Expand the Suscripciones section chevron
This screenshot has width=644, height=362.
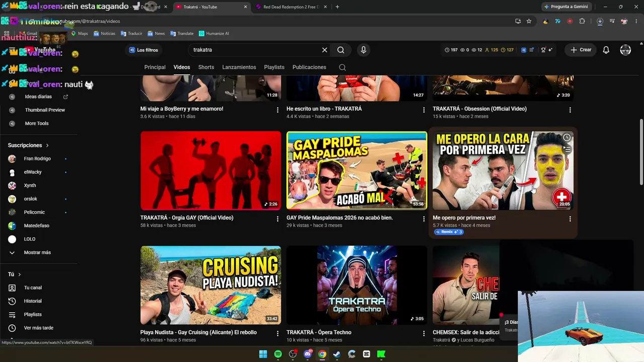pyautogui.click(x=47, y=145)
